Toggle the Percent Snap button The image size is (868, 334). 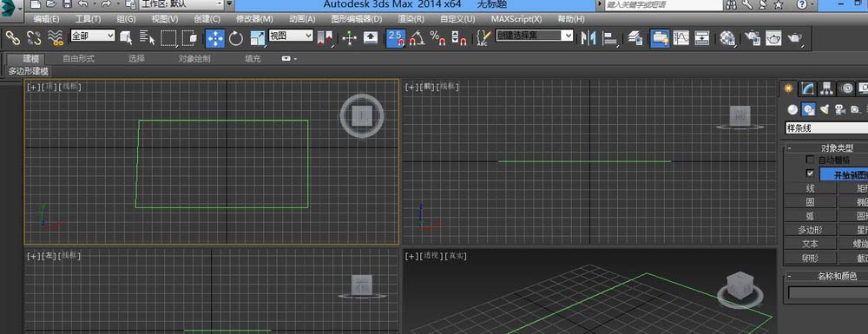pyautogui.click(x=438, y=37)
